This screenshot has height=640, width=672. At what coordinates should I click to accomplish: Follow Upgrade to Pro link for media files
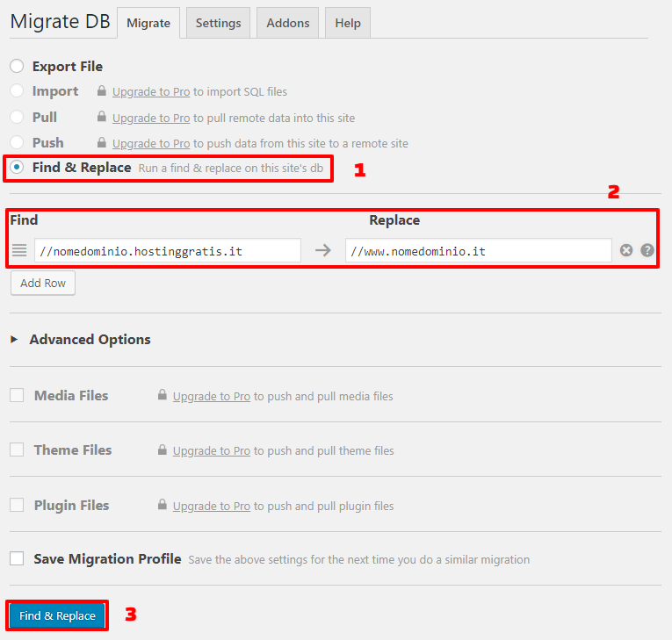point(212,396)
